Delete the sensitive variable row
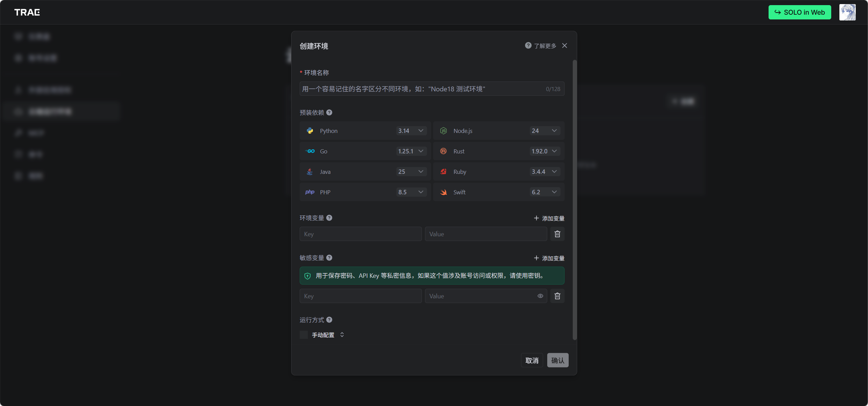This screenshot has height=406, width=868. point(557,296)
